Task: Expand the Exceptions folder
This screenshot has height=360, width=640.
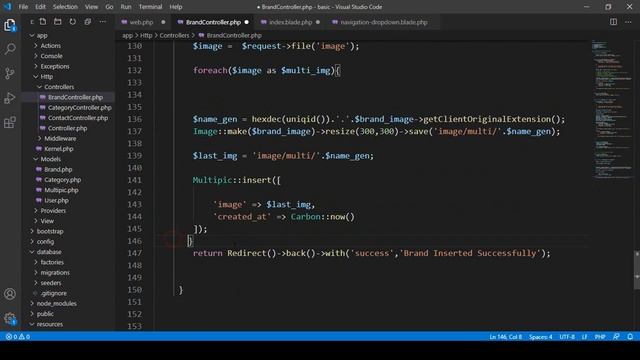Action: (x=55, y=66)
